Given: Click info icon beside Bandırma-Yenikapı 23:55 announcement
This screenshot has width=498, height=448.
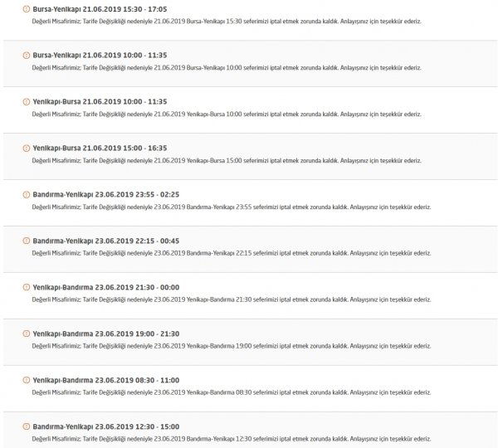Looking at the screenshot, I should (27, 195).
